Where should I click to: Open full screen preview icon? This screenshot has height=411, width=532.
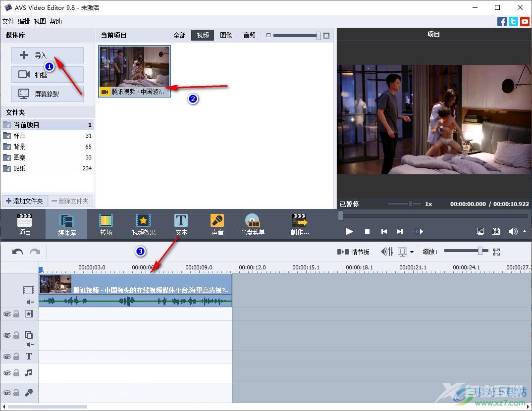[480, 231]
